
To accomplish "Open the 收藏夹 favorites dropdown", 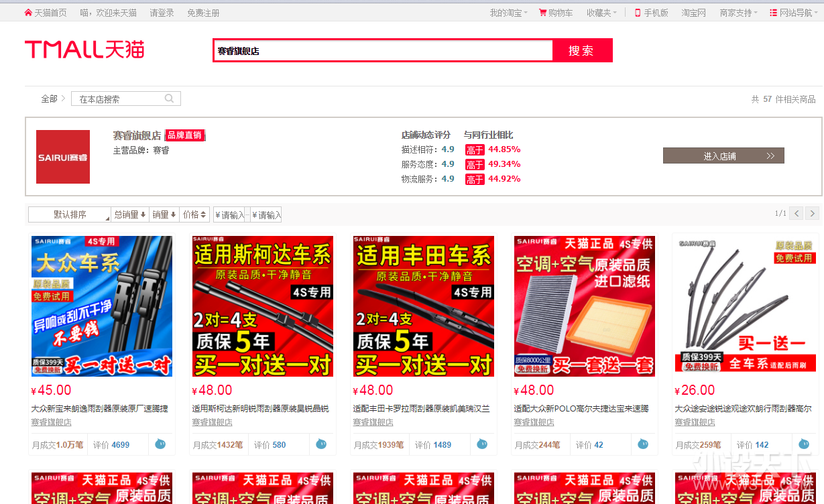I will point(601,13).
